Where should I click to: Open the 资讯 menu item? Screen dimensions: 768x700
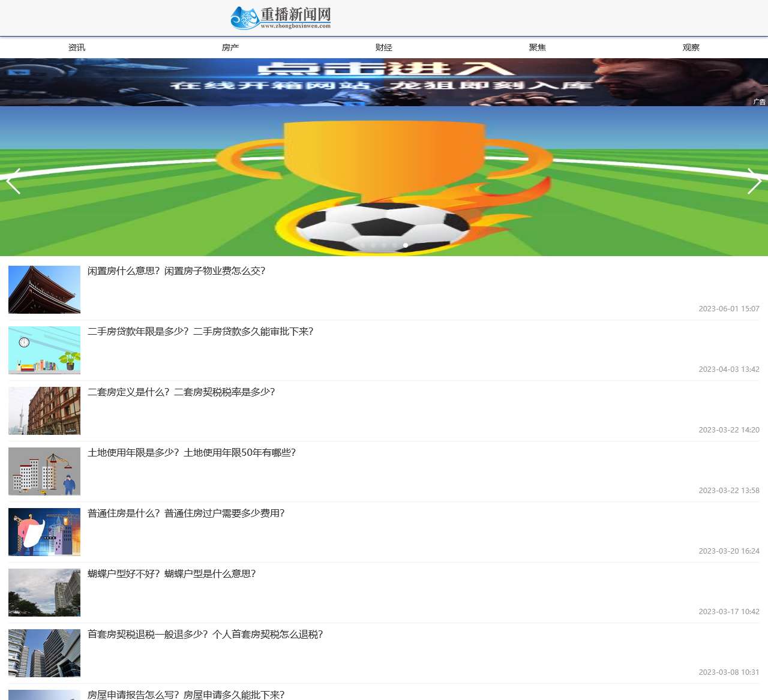77,47
